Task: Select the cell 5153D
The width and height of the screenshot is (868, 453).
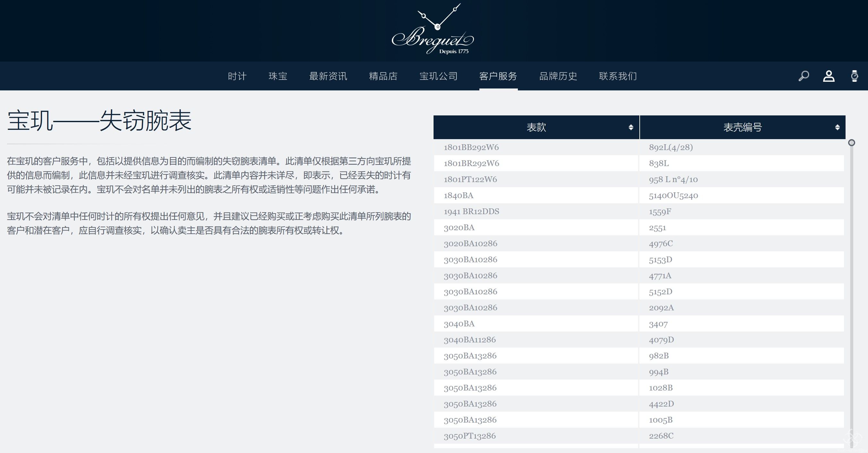Action: 742,259
